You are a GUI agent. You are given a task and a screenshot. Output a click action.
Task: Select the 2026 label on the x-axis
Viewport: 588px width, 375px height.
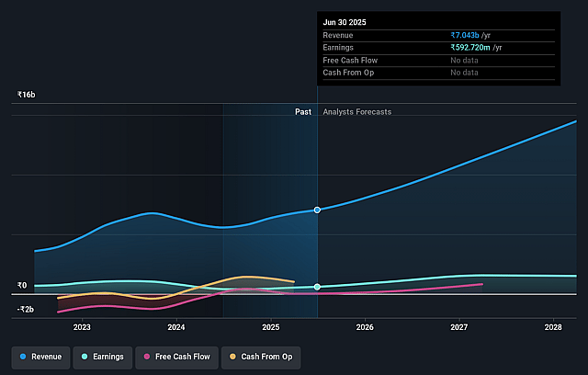click(x=365, y=326)
